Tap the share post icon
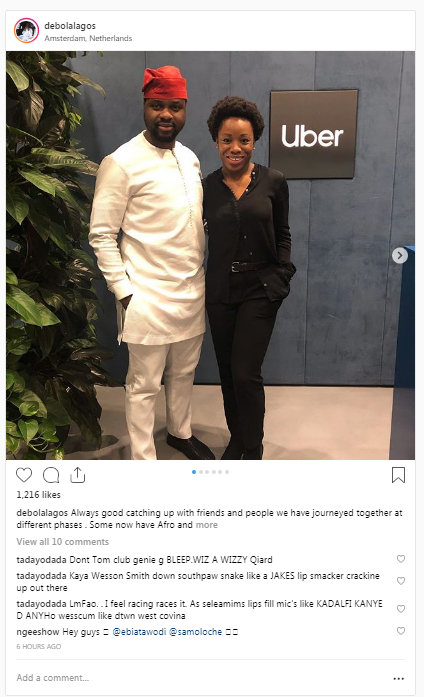The height and width of the screenshot is (697, 424). coord(78,474)
